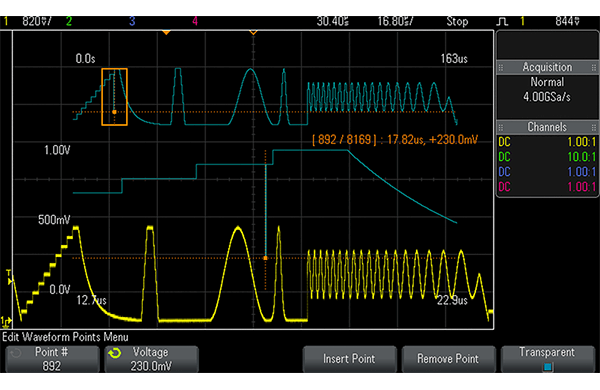Click the 163us end time label
600x390 pixels.
coord(454,59)
